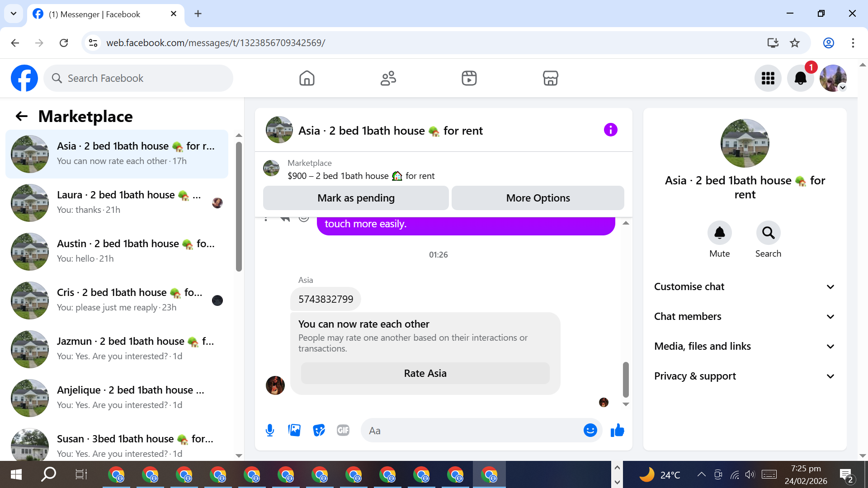Toggle conversation information panel icon
This screenshot has height=488, width=868.
click(610, 130)
